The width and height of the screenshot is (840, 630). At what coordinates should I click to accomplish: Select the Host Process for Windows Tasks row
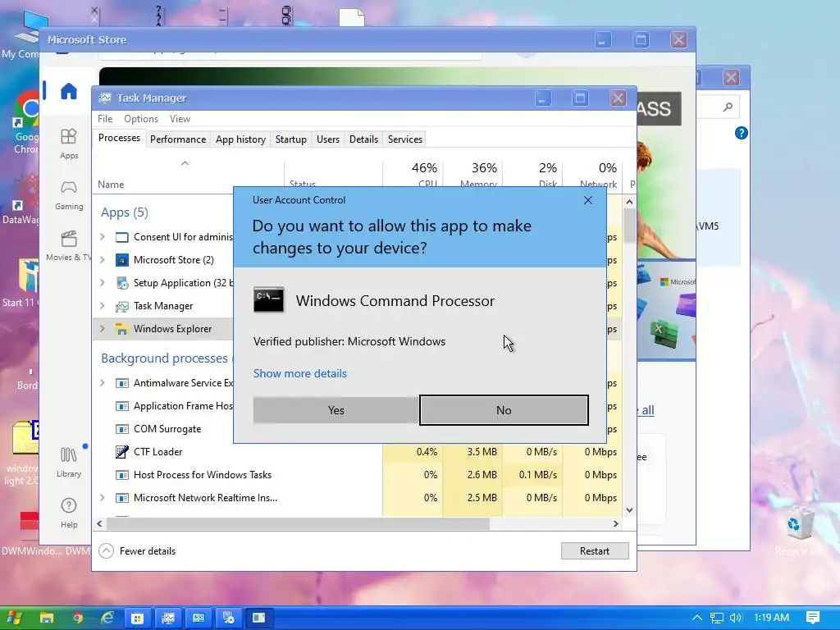(x=358, y=475)
